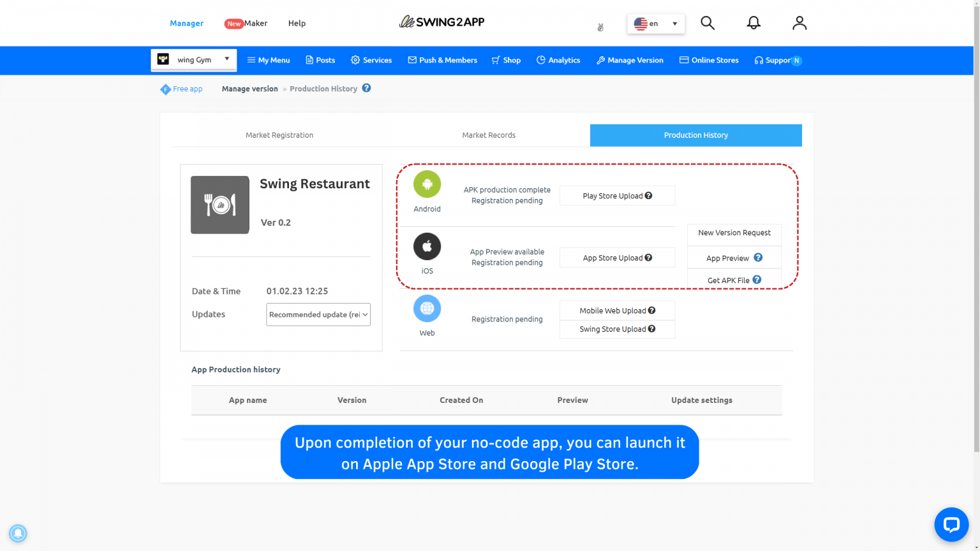This screenshot has width=980, height=551.
Task: Click the Free app badge
Action: [181, 89]
